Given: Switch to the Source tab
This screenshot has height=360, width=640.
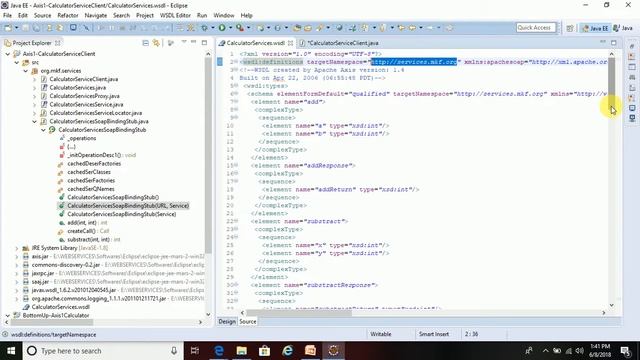Looking at the screenshot, I should (248, 322).
